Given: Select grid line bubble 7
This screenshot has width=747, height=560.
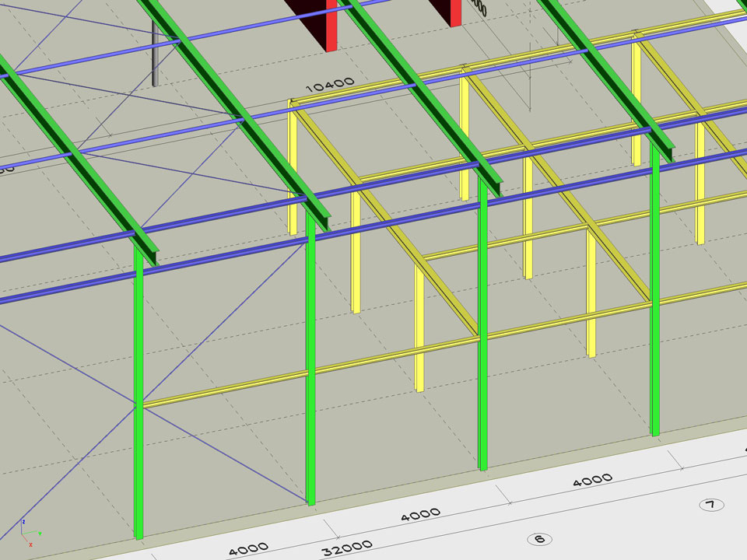Looking at the screenshot, I should pos(710,505).
